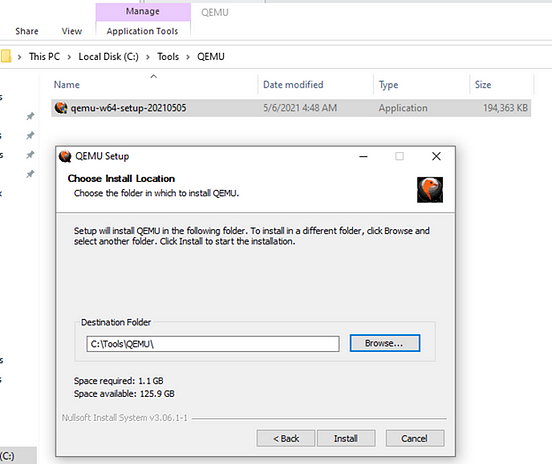Navigate to Local Disk (C:) breadcrumb
This screenshot has height=464, width=552.
(x=108, y=57)
